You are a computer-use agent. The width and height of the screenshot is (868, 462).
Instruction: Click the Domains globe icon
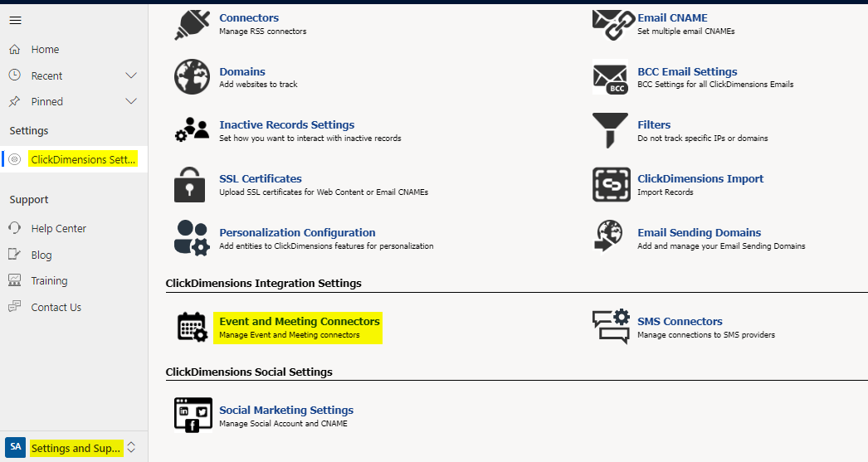[192, 77]
